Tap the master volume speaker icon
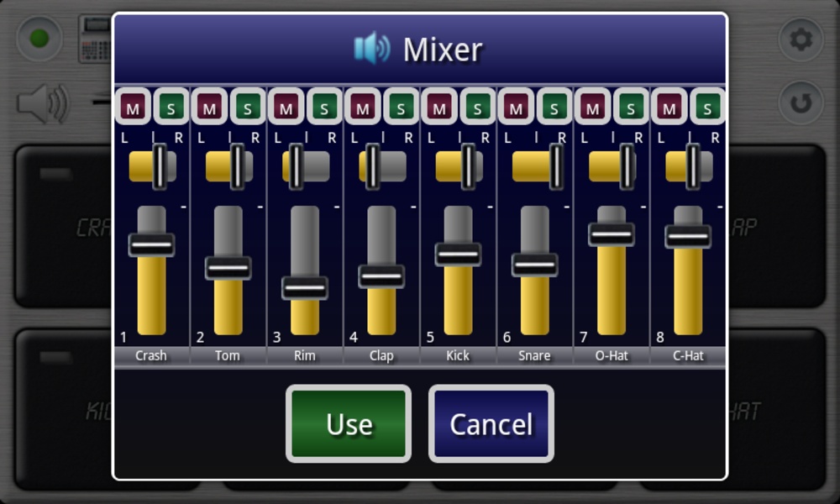840x504 pixels. pos(43,102)
